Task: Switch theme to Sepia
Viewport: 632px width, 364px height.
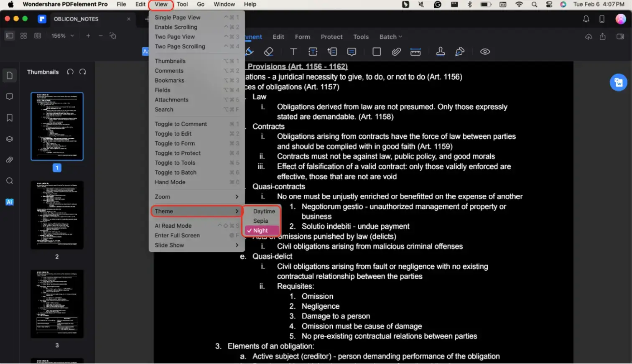Action: [260, 221]
